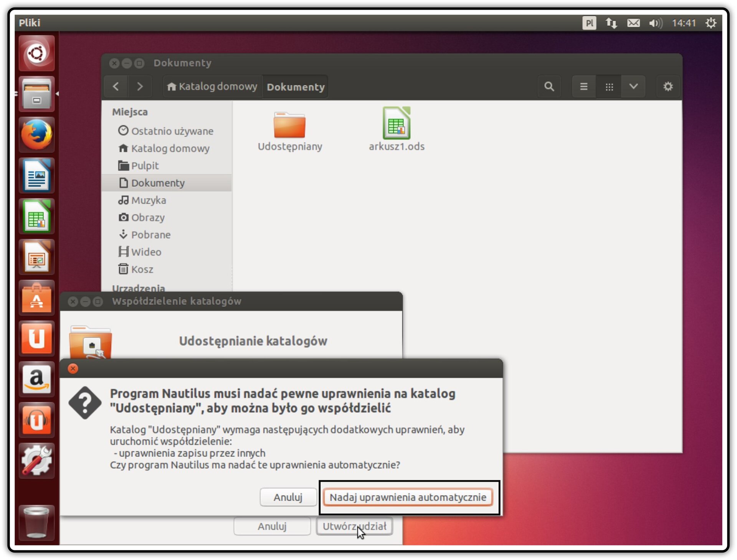This screenshot has height=560, width=737.
Task: Click the Pliki application menu title
Action: click(30, 23)
